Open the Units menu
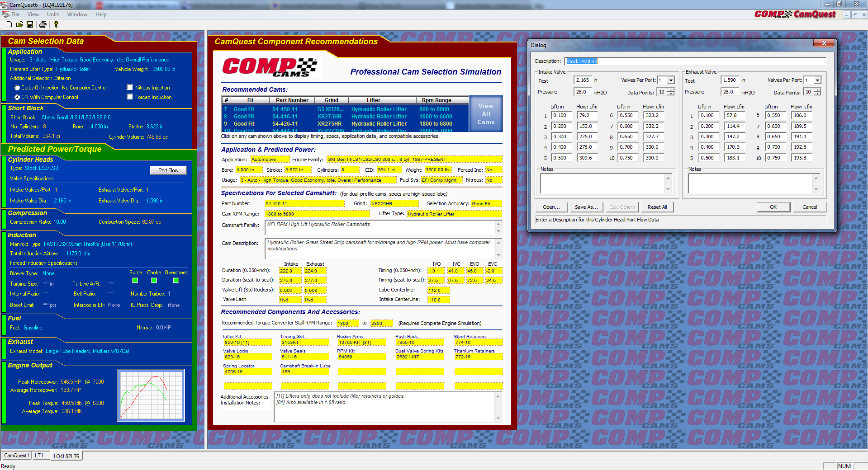This screenshot has height=470, width=868. 53,14
